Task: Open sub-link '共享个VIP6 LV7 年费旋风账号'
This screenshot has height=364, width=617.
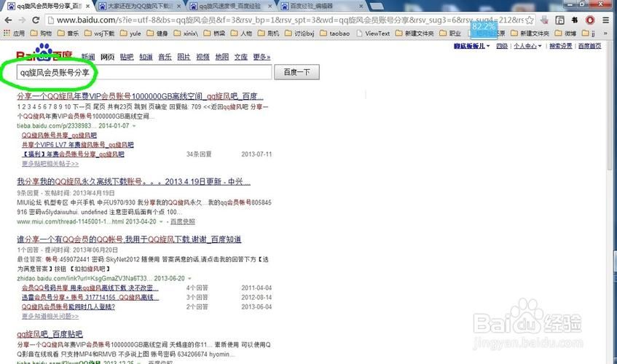Action: (77, 145)
